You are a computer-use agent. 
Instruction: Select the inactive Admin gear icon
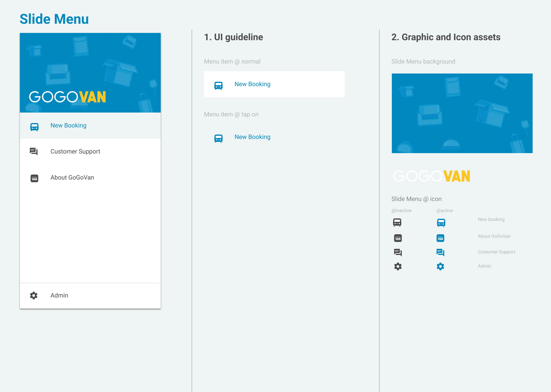point(398,266)
